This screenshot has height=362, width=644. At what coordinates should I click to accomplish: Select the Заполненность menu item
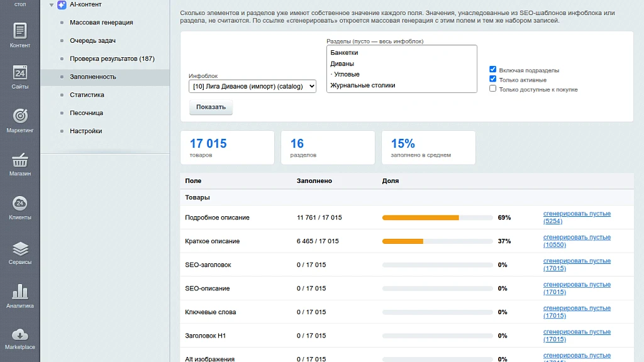pos(93,77)
